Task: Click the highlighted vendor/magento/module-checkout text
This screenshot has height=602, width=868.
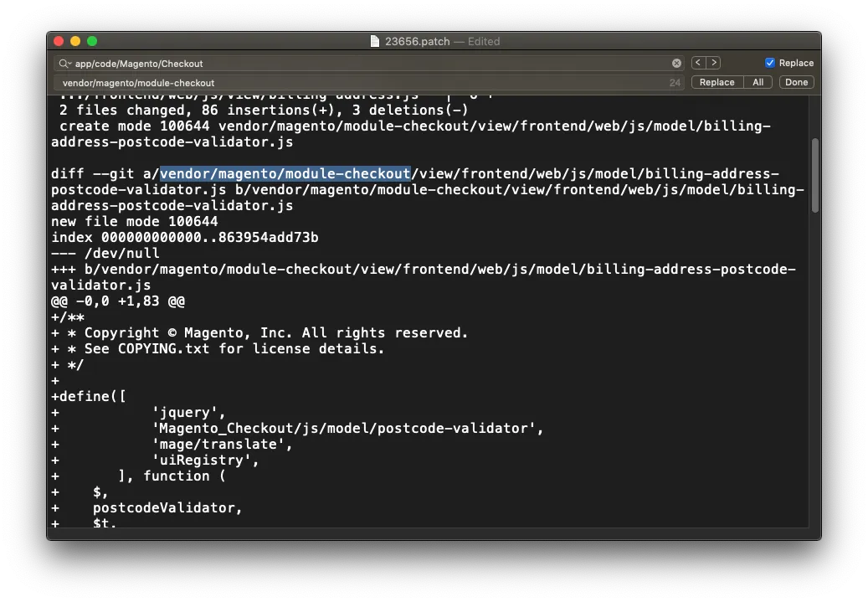Action: [x=285, y=173]
